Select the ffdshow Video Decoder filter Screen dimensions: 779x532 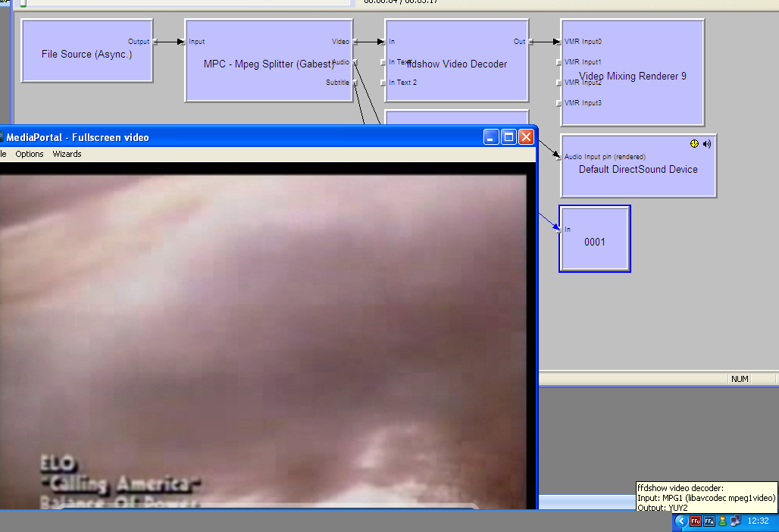[457, 61]
